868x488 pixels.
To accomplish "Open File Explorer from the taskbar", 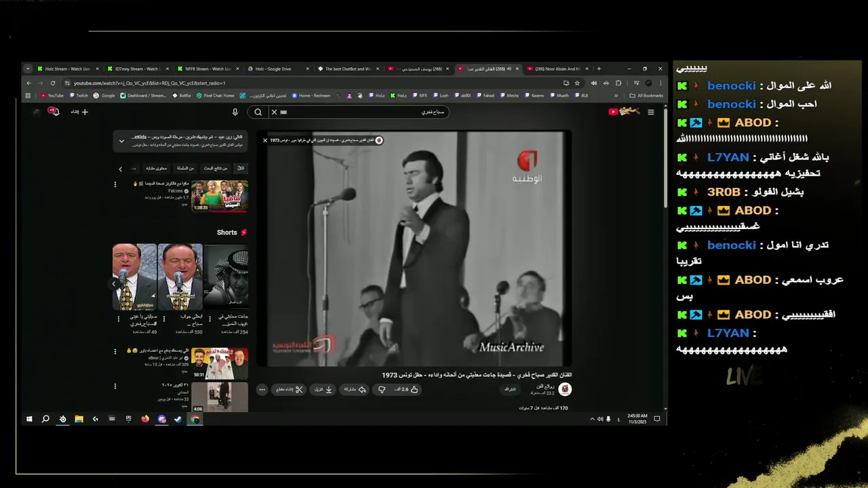I will [79, 420].
